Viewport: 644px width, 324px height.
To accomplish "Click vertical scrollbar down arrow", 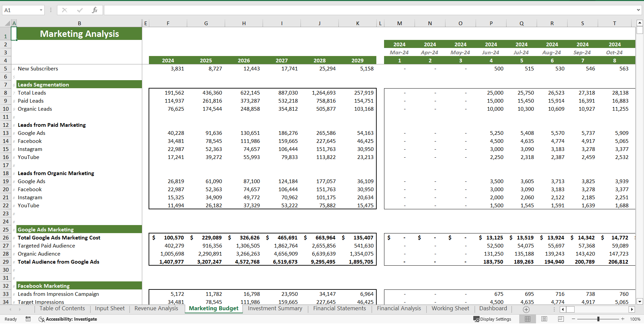I will point(640,302).
